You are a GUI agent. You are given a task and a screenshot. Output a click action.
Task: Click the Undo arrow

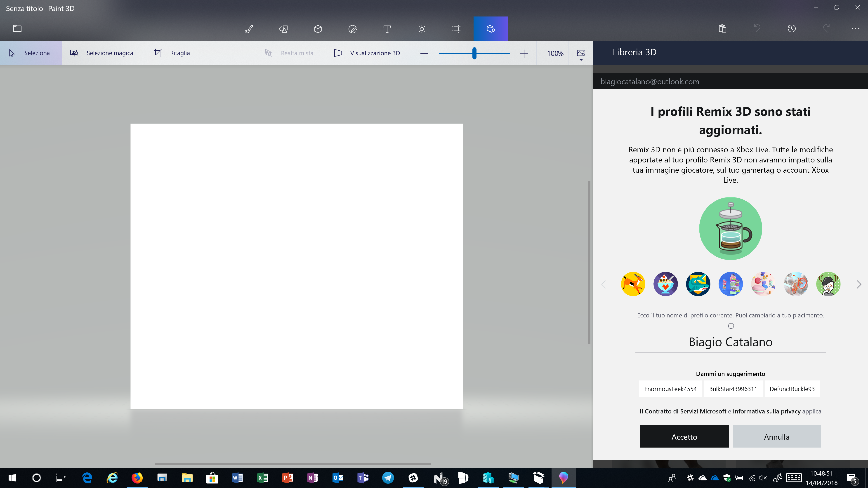point(757,29)
